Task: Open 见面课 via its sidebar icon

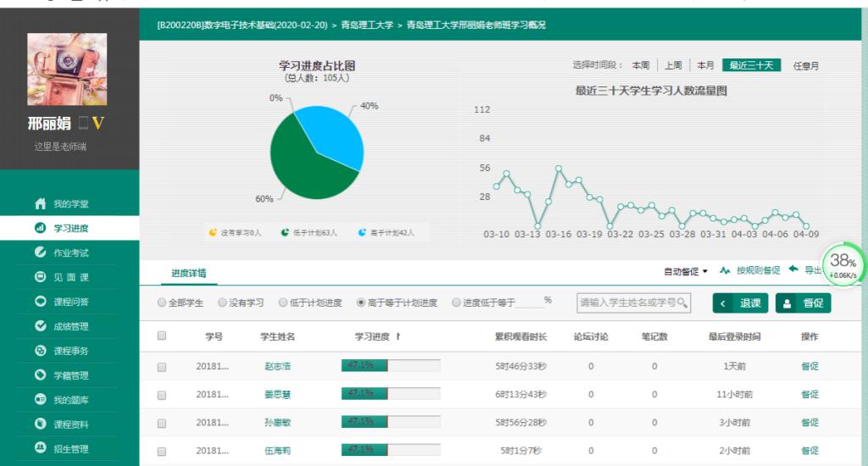Action: pos(39,277)
